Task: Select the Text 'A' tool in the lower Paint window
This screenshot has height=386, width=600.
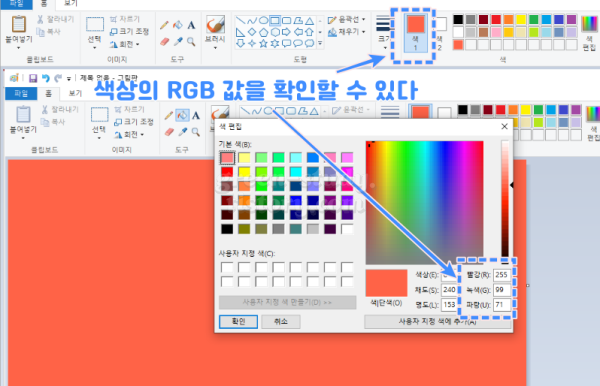Action: (196, 115)
